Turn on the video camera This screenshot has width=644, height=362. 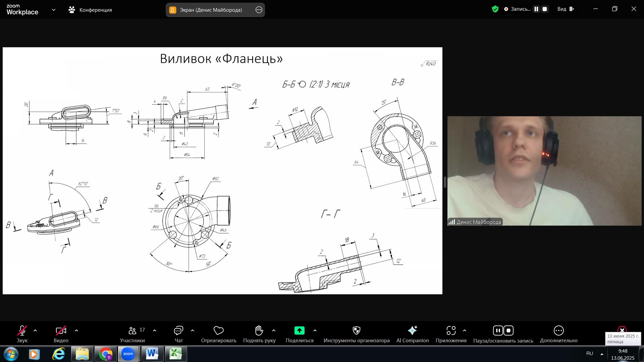click(61, 331)
